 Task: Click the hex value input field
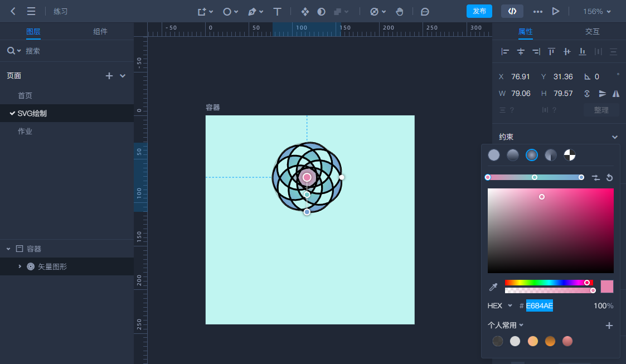538,305
